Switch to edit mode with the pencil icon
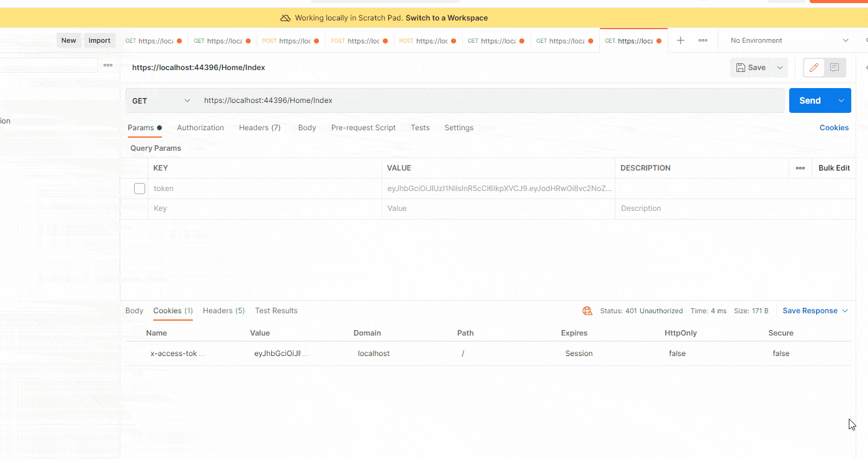Image resolution: width=868 pixels, height=459 pixels. (814, 68)
